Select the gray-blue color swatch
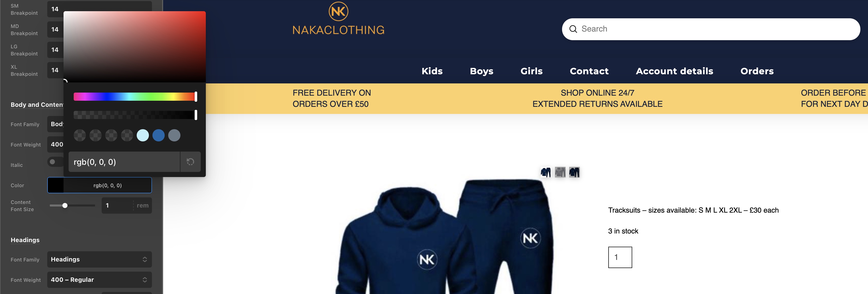Image resolution: width=868 pixels, height=294 pixels. pyautogui.click(x=174, y=136)
